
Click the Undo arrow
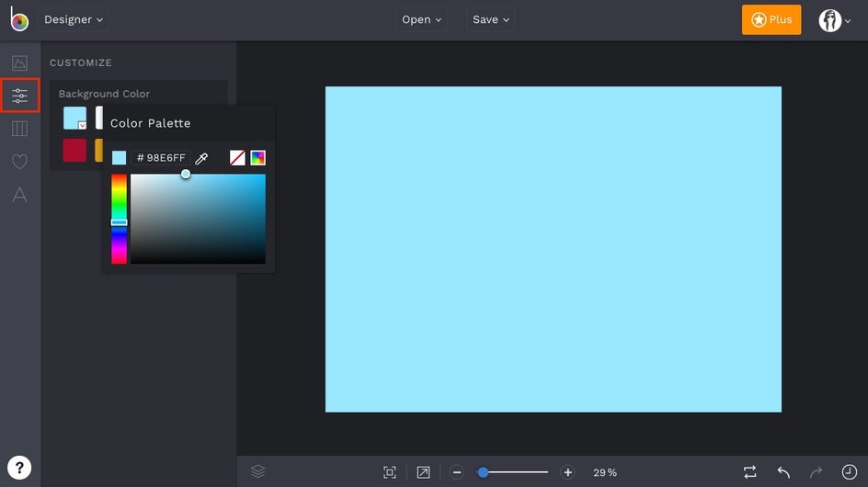pyautogui.click(x=783, y=472)
